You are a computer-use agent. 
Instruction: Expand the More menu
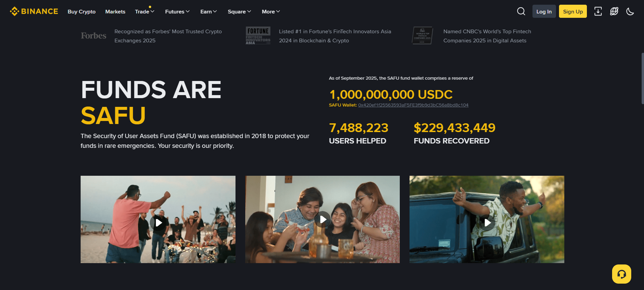271,12
